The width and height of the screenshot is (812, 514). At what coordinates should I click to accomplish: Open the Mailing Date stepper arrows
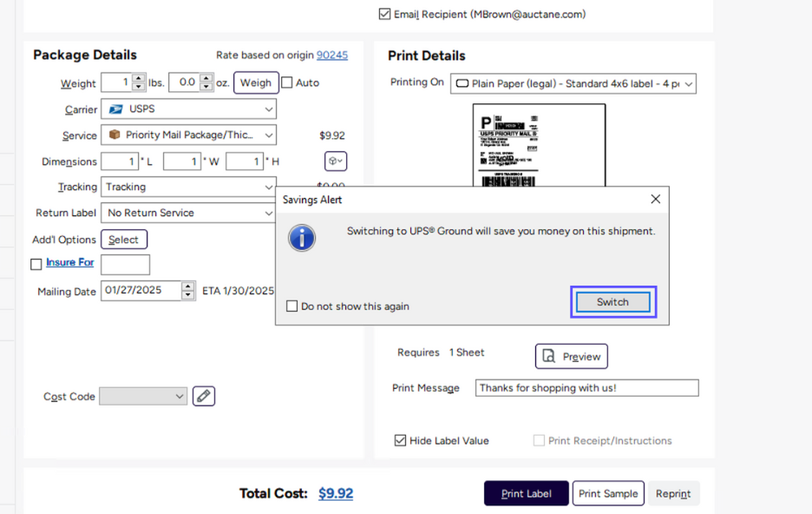click(188, 291)
